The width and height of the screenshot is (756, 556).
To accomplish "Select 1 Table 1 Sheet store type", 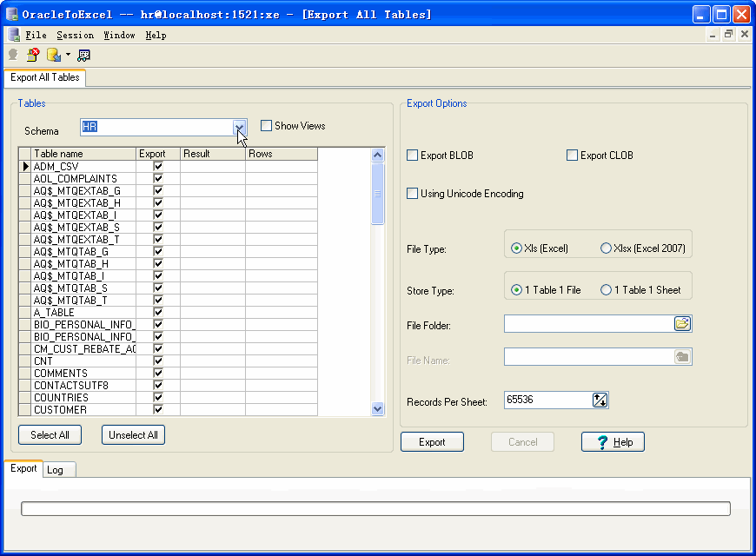I will 606,290.
